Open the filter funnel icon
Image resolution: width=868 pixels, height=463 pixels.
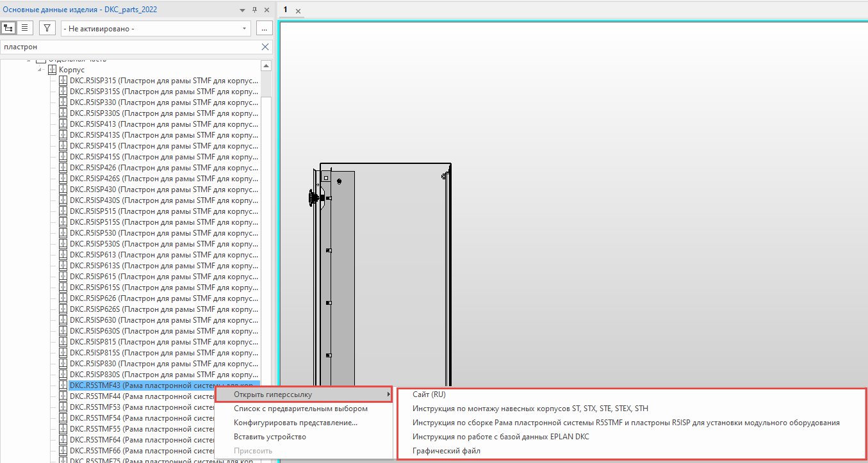pos(47,28)
